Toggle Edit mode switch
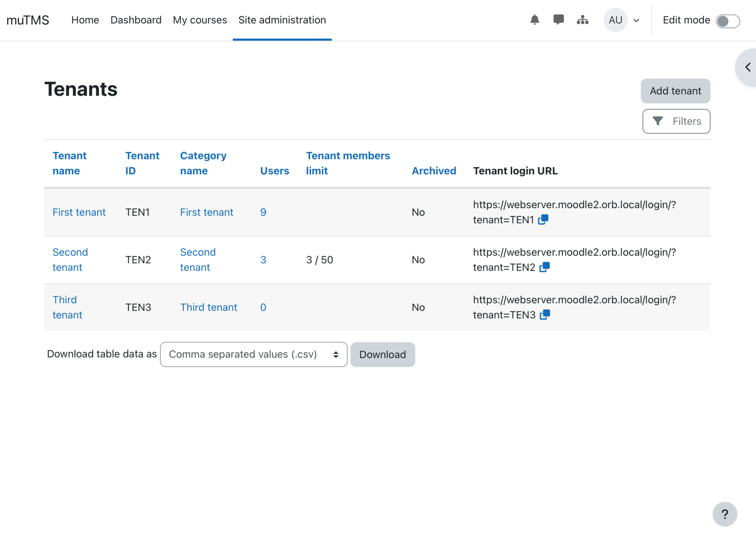 tap(728, 21)
